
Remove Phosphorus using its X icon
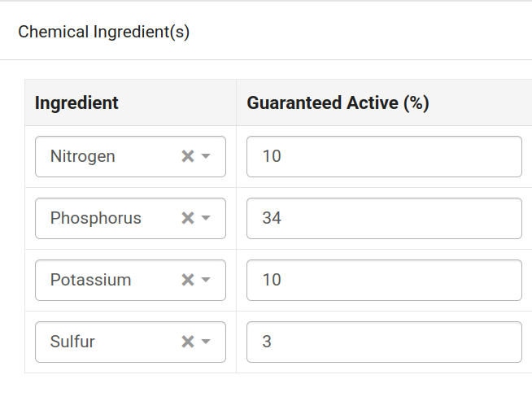click(187, 218)
